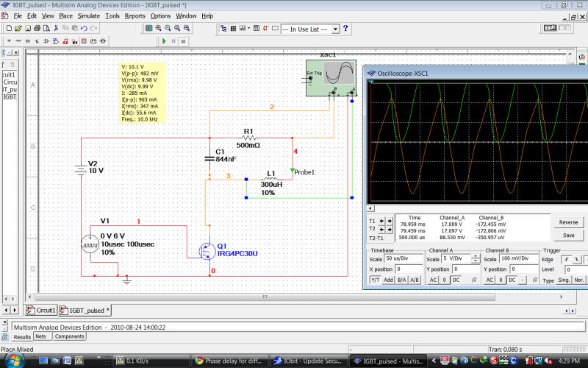Open the Simulate menu
Screen dimensions: 588x368
click(89, 15)
